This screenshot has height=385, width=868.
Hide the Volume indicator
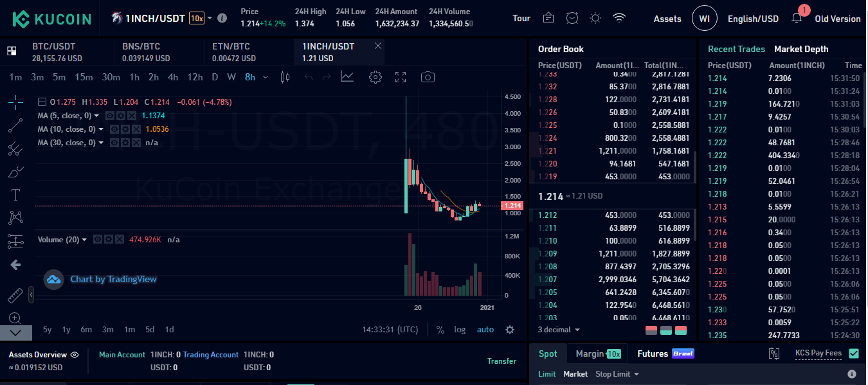point(98,239)
